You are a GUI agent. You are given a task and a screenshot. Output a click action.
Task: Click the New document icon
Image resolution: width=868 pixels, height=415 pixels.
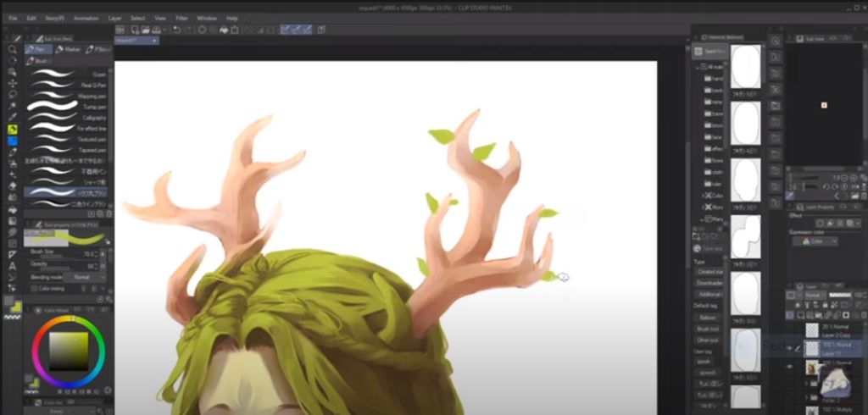click(135, 30)
